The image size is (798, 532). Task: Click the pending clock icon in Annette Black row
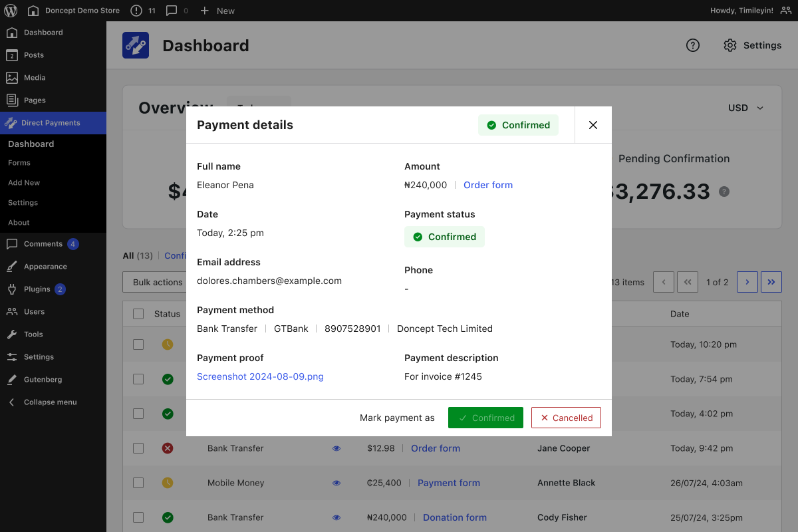[x=168, y=483]
